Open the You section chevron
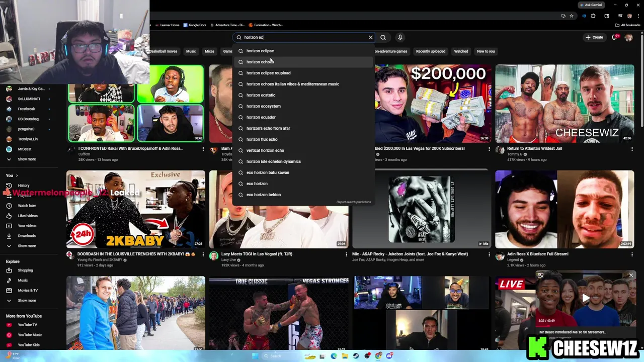644x362 pixels. pyautogui.click(x=17, y=175)
